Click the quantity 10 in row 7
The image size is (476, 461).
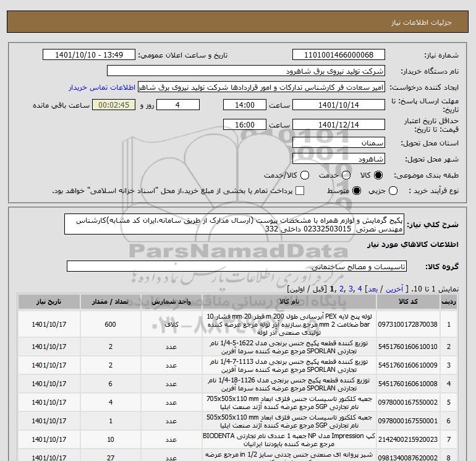pos(111,439)
